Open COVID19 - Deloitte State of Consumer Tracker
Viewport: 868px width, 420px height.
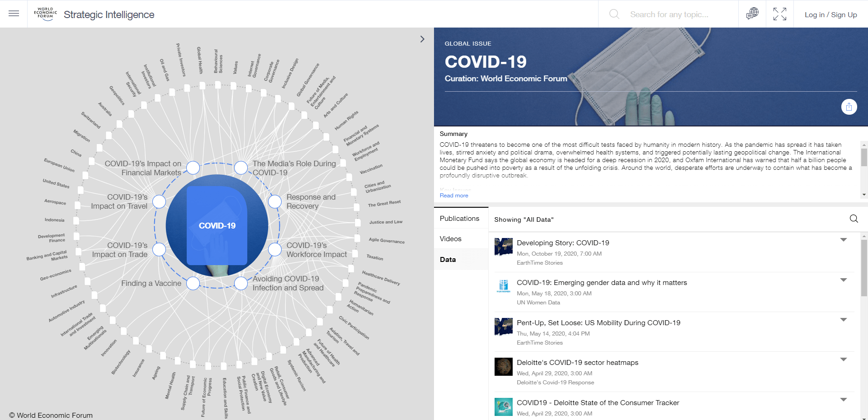[x=598, y=403]
